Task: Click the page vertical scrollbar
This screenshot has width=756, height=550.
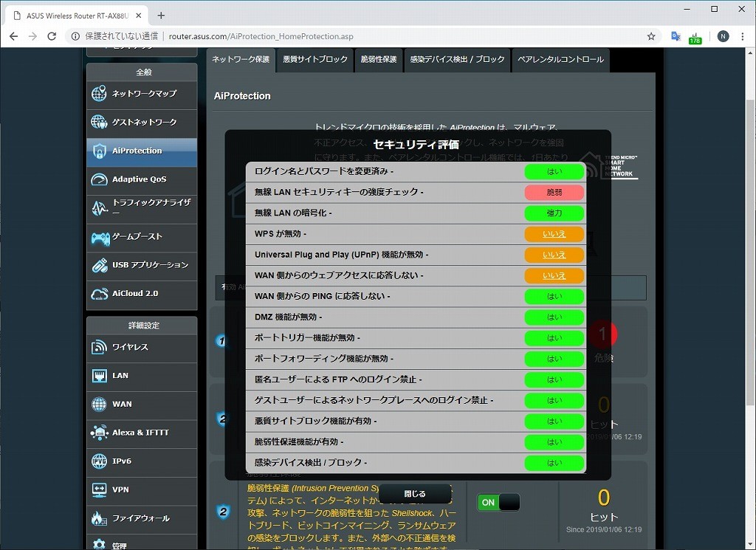Action: 751,250
